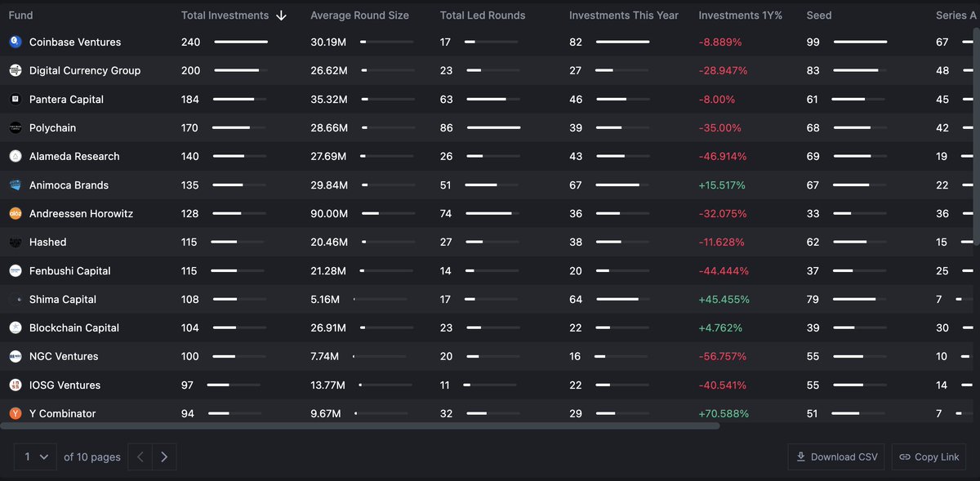Image resolution: width=980 pixels, height=481 pixels.
Task: Open the Andreessen Horowitz fund name
Action: tap(81, 213)
